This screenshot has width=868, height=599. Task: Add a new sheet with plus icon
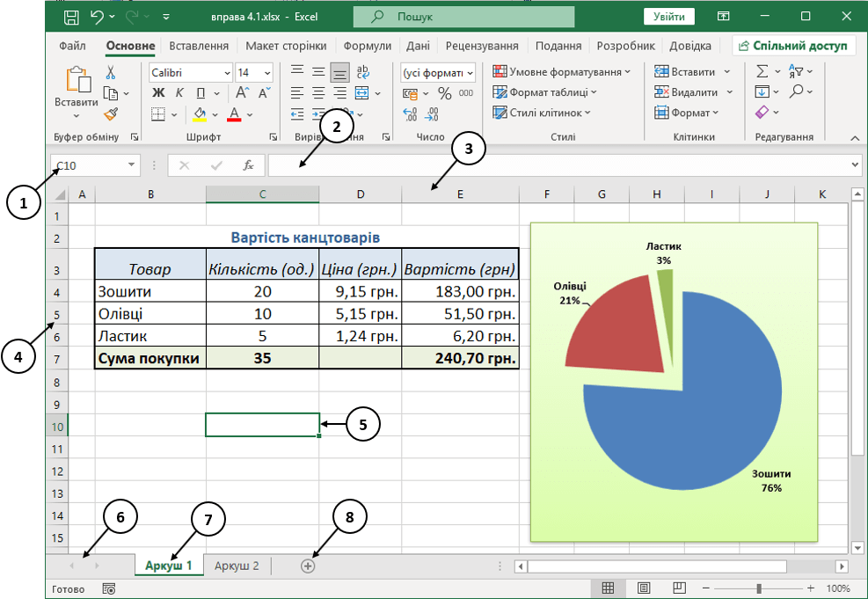[x=308, y=566]
